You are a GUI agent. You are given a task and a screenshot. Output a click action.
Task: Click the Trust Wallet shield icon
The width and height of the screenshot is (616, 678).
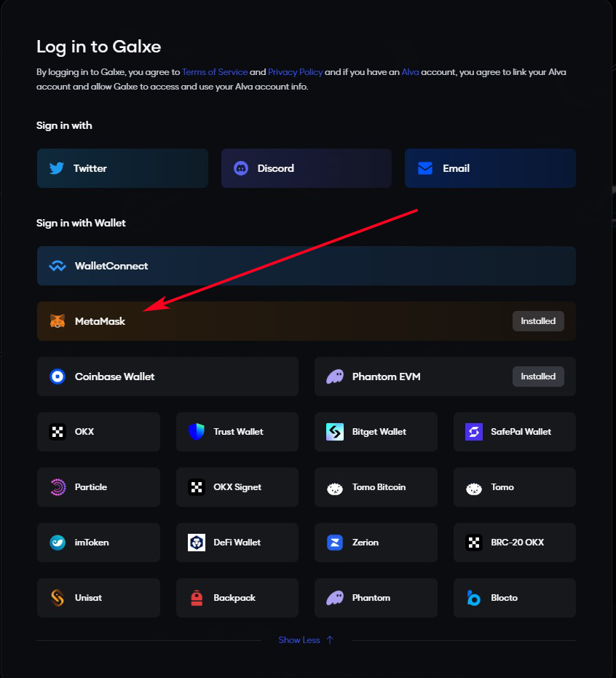pos(197,432)
